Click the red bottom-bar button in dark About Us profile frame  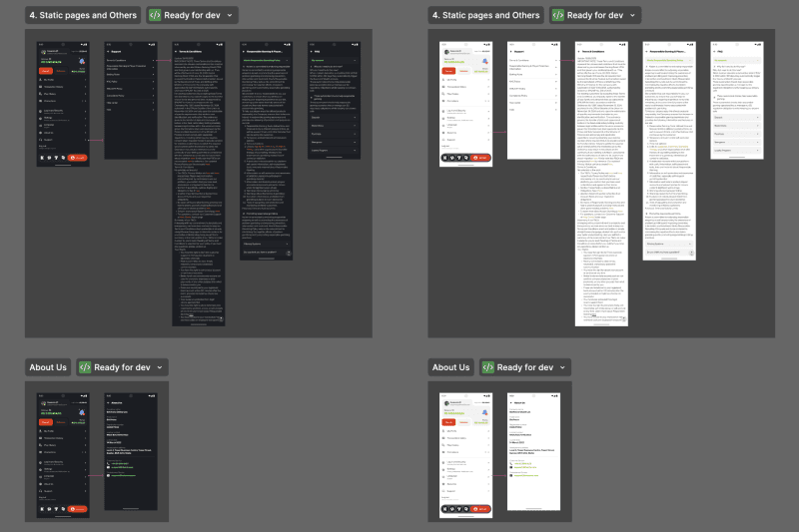[78, 509]
